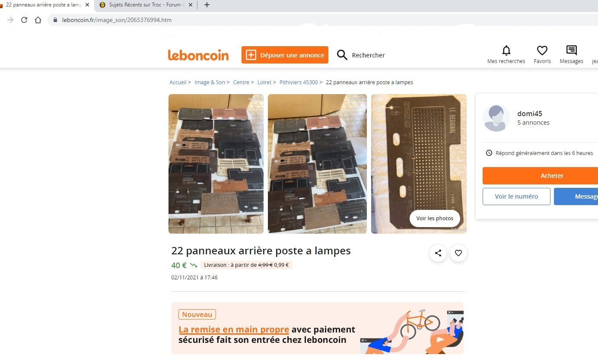Click the leboncoin logo

[x=198, y=55]
